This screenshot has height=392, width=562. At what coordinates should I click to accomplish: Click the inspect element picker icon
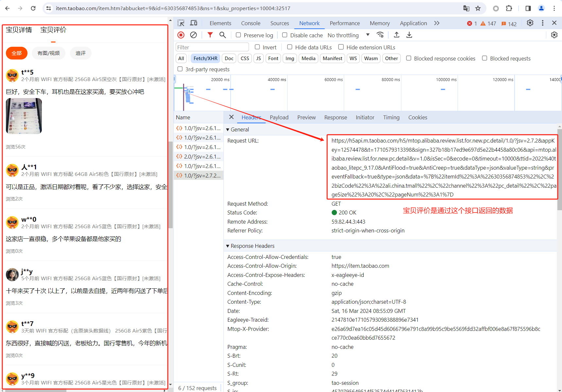click(181, 23)
